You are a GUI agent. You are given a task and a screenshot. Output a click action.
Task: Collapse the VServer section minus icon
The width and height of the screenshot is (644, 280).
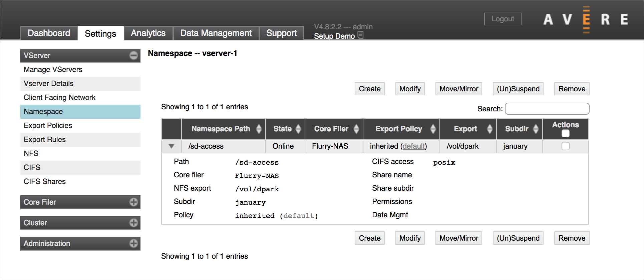(133, 56)
